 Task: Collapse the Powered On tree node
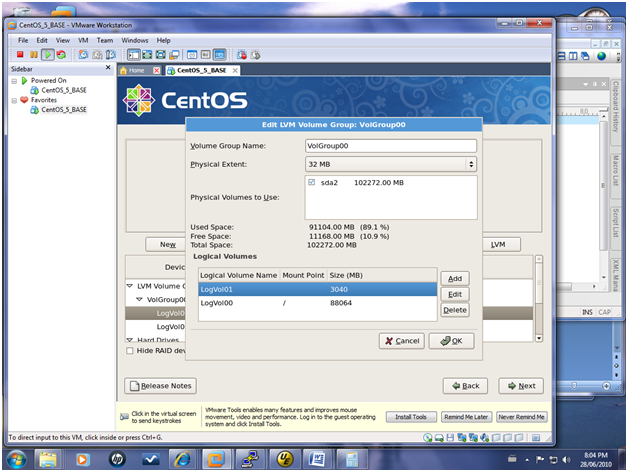(x=14, y=81)
